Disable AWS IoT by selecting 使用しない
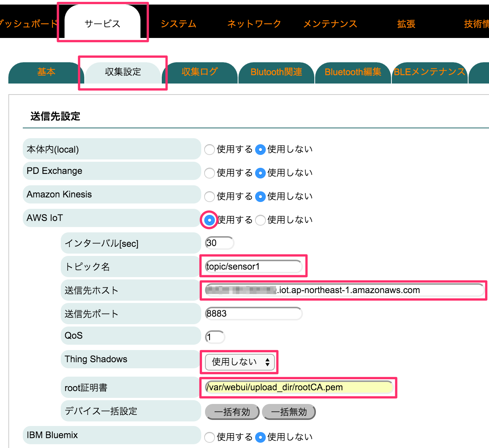489x448 pixels. 260,220
